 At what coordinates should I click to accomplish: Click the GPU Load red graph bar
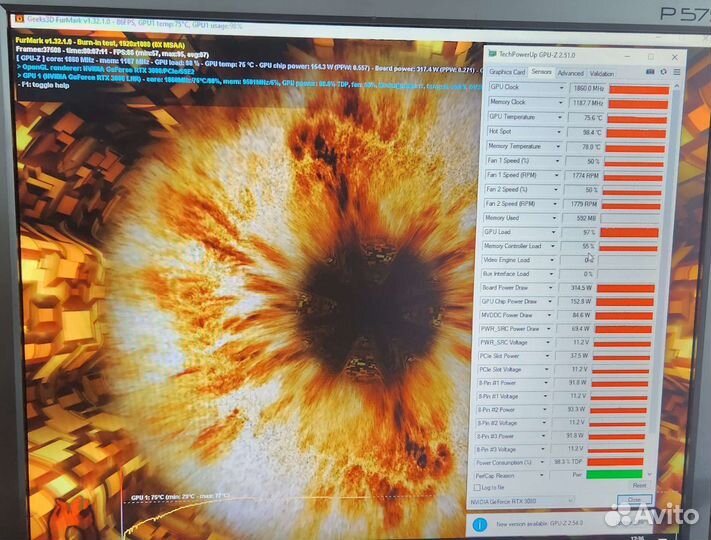click(629, 233)
